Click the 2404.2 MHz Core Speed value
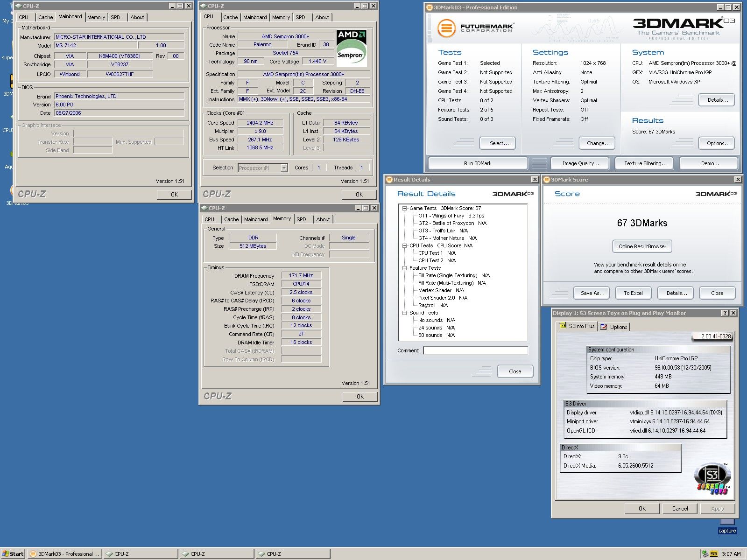 260,123
